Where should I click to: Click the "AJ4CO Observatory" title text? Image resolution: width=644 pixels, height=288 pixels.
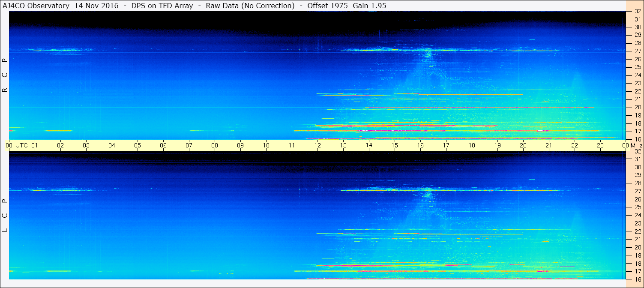click(36, 6)
